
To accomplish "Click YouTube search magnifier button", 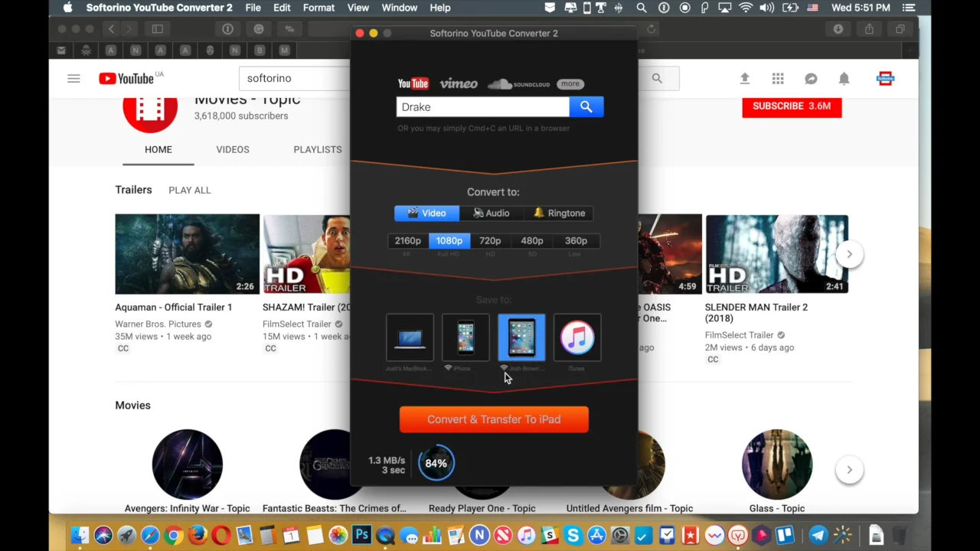I will [x=657, y=78].
